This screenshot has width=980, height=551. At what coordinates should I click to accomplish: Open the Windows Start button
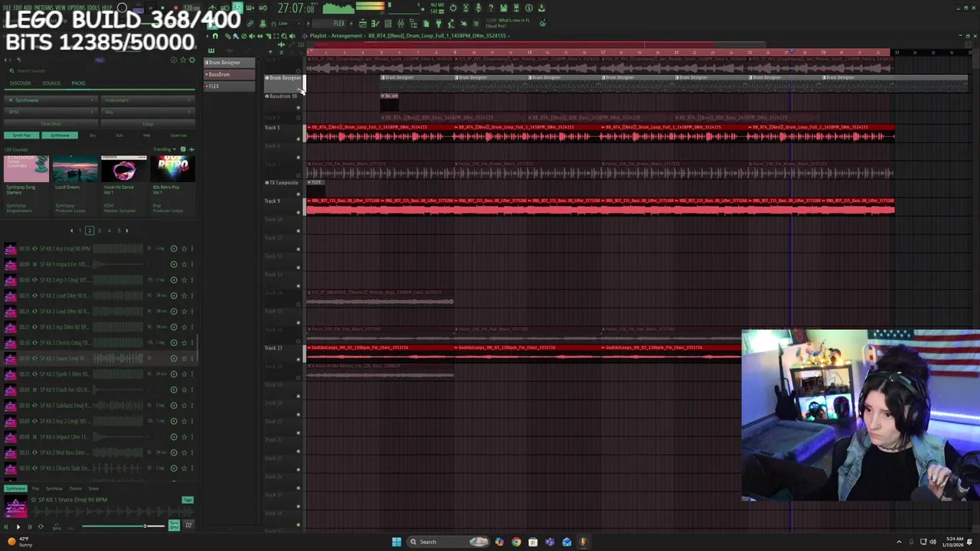point(396,542)
